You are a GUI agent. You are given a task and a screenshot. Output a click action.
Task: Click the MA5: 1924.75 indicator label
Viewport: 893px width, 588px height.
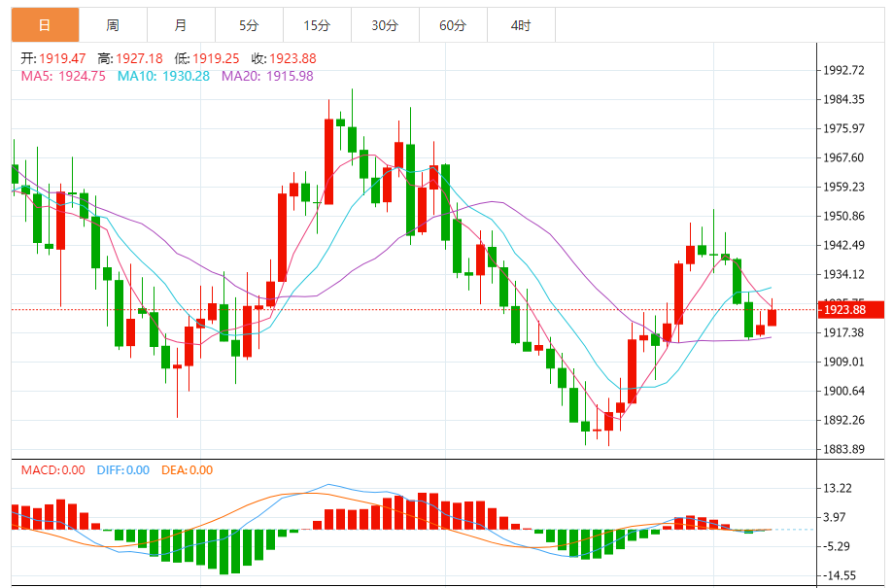tap(63, 76)
